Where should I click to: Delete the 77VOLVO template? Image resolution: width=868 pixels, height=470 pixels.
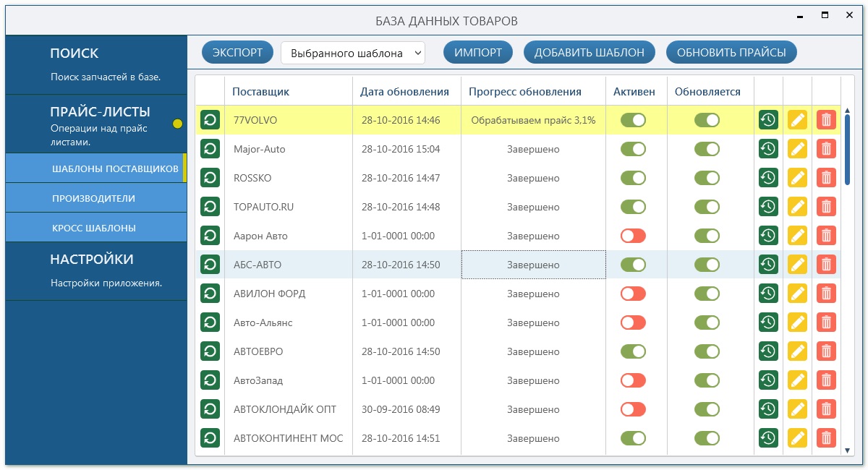tap(826, 120)
